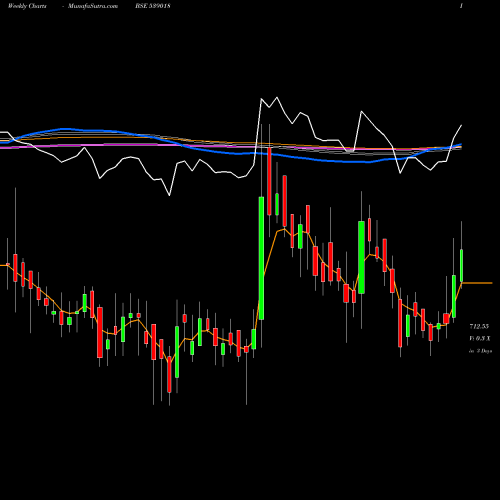Click the 'BSE 539018' symbol text
Viewport: 500px width, 500px height.
(x=153, y=6)
